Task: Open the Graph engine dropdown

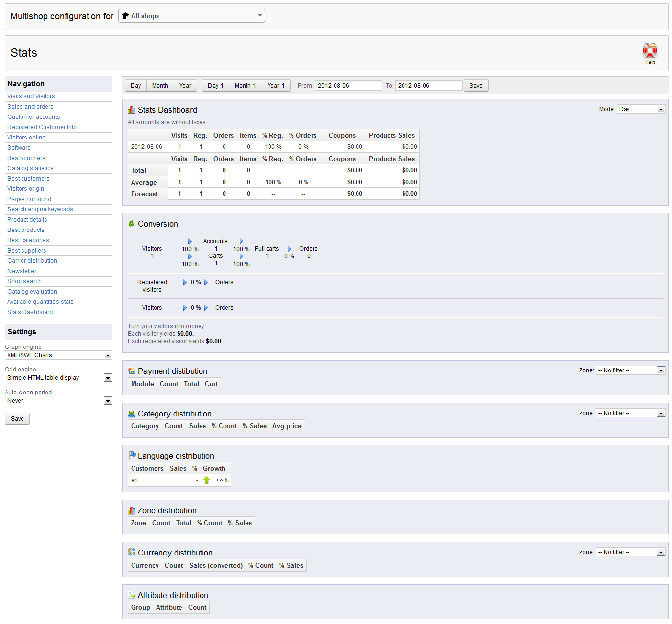Action: pos(58,355)
